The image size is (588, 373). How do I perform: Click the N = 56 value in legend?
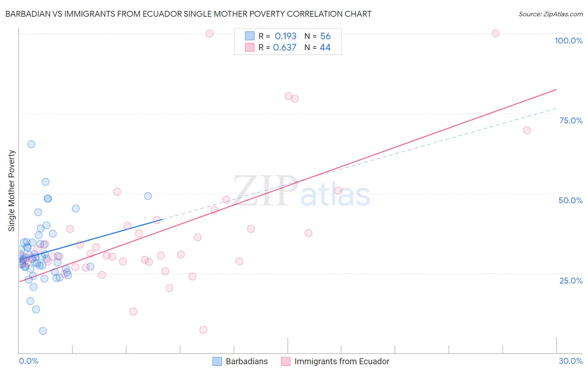pos(317,36)
